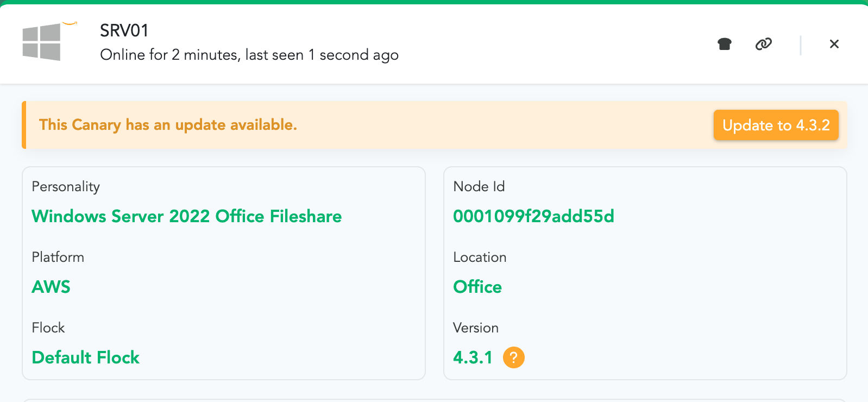
Task: Open the Default Flock link
Action: tap(86, 357)
